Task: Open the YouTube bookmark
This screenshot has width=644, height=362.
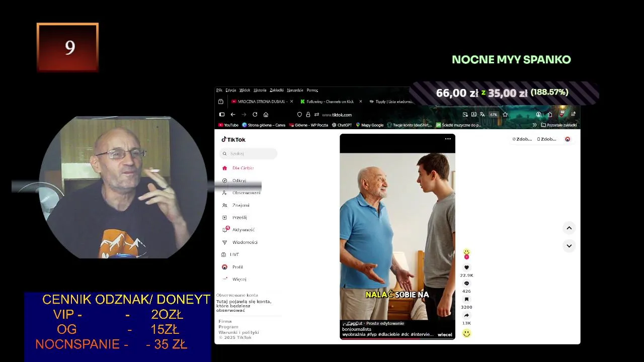Action: pyautogui.click(x=228, y=125)
